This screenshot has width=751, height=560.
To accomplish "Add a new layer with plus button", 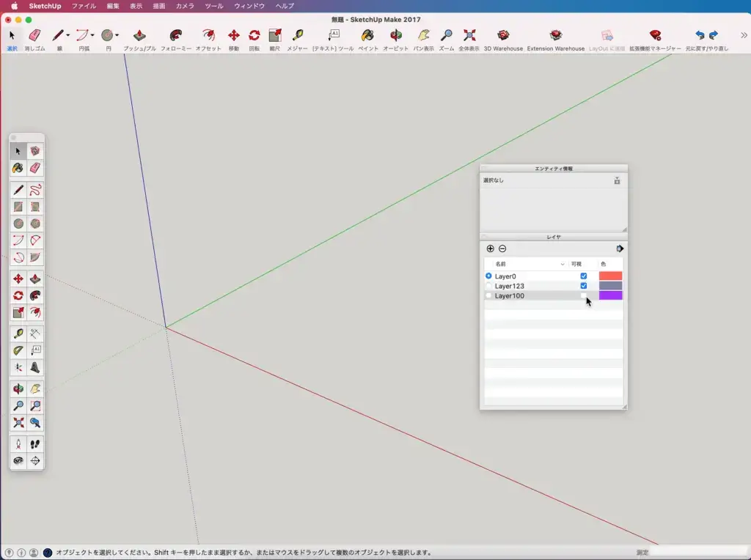I will pos(490,248).
